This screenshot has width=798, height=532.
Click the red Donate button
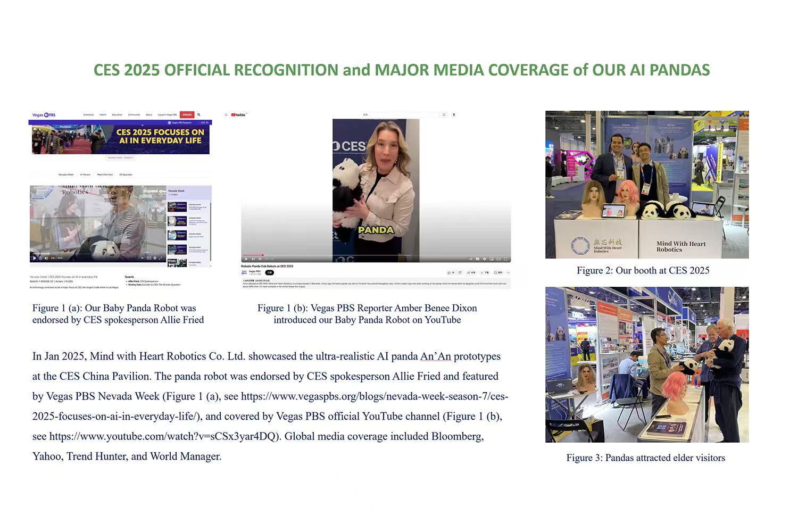[187, 115]
